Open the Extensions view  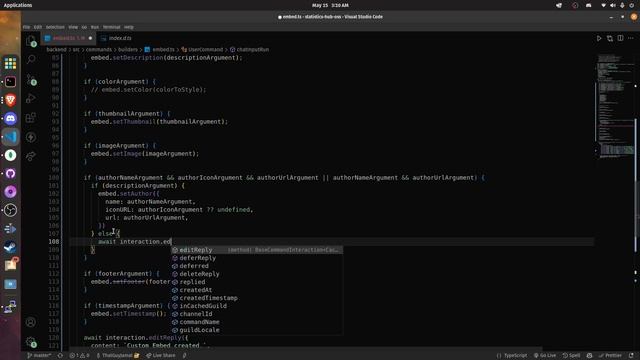(x=31, y=118)
